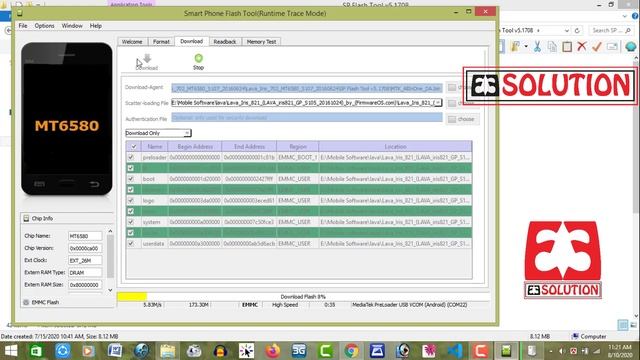
Task: Click Extern RAM Type value DRAM
Action: click(x=85, y=272)
